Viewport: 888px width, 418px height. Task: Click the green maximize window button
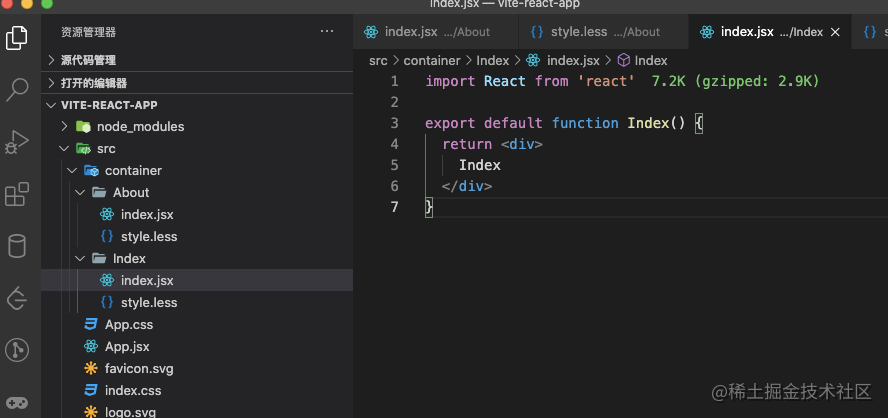[x=47, y=3]
